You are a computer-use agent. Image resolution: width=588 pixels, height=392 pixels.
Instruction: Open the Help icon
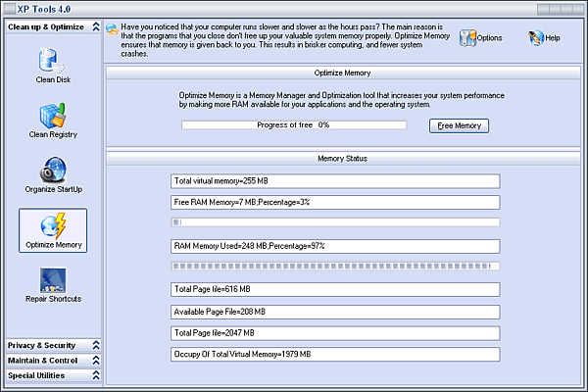(536, 38)
